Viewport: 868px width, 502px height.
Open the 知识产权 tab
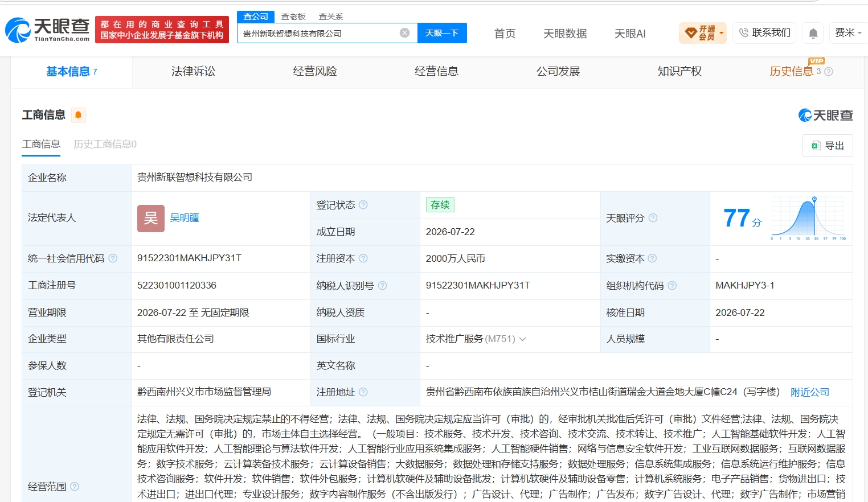679,72
